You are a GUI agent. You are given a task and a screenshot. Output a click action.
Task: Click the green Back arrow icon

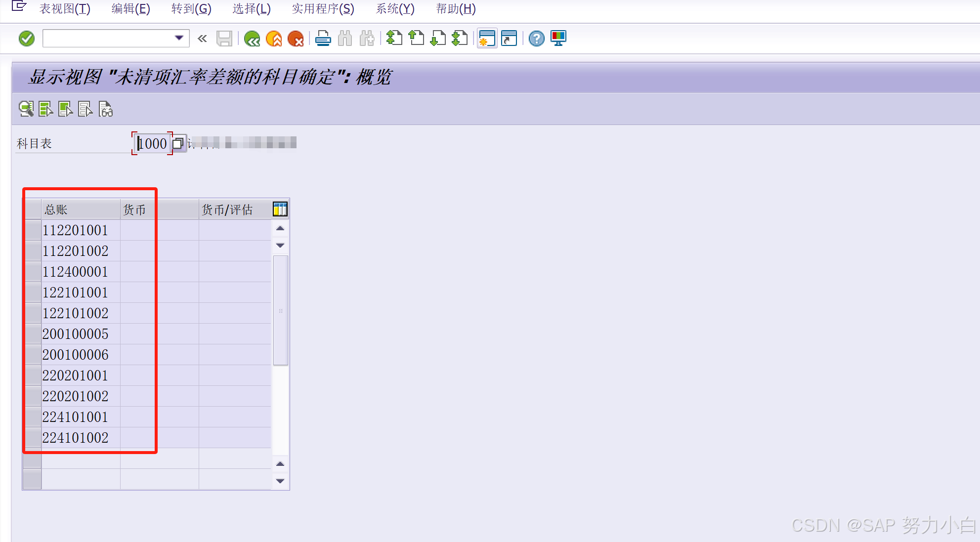pyautogui.click(x=252, y=39)
